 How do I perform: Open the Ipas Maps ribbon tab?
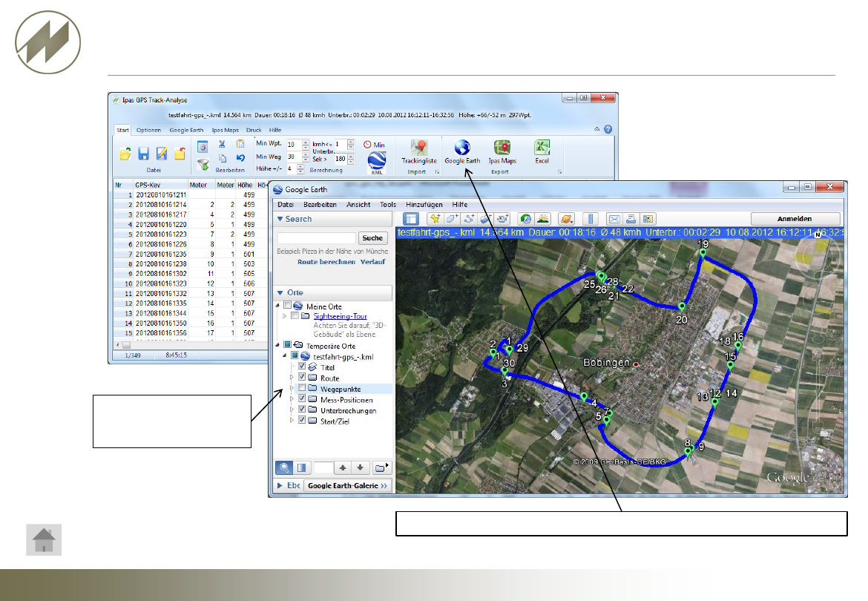pos(226,130)
